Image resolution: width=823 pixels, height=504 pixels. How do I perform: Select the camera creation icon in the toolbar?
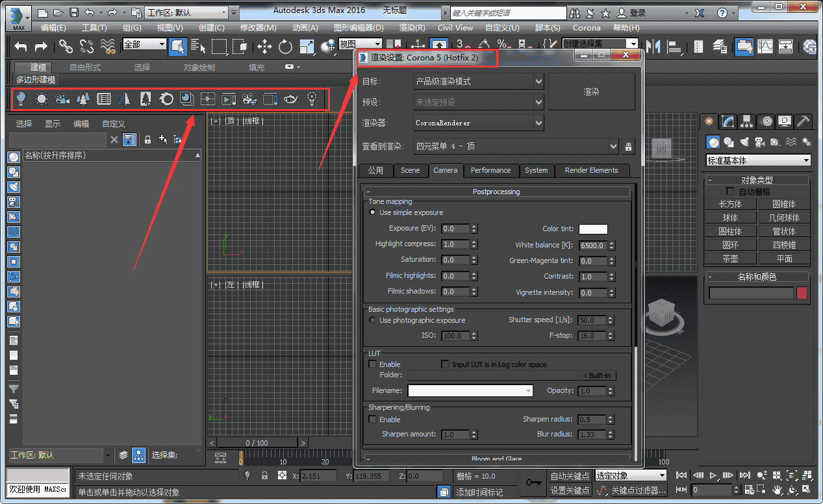tap(61, 99)
